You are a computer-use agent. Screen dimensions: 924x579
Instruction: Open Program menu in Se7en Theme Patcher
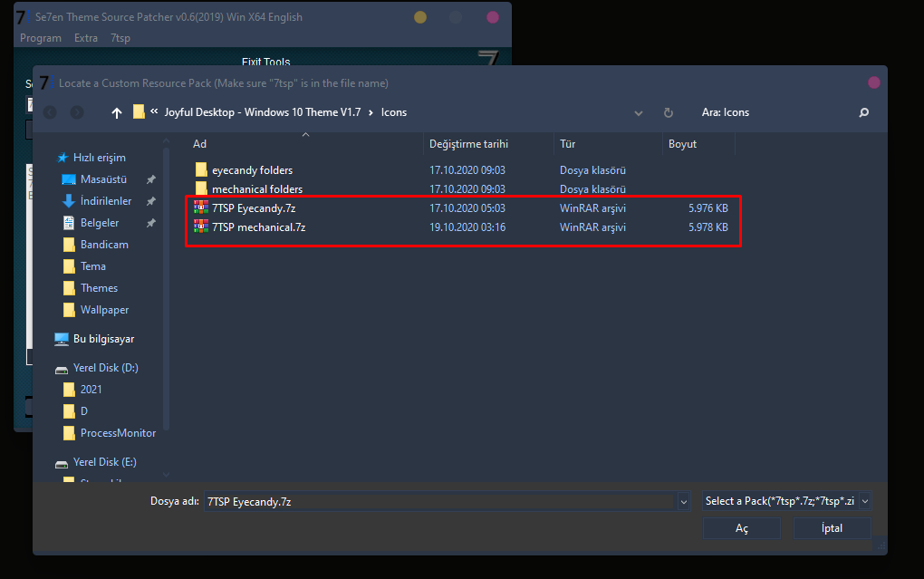click(x=41, y=38)
